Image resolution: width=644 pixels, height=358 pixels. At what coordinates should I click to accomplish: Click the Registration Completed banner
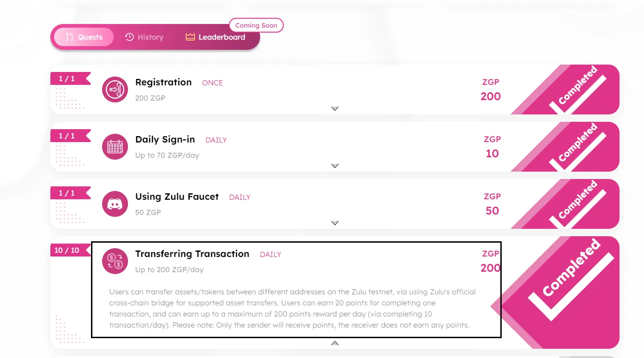pos(577,90)
